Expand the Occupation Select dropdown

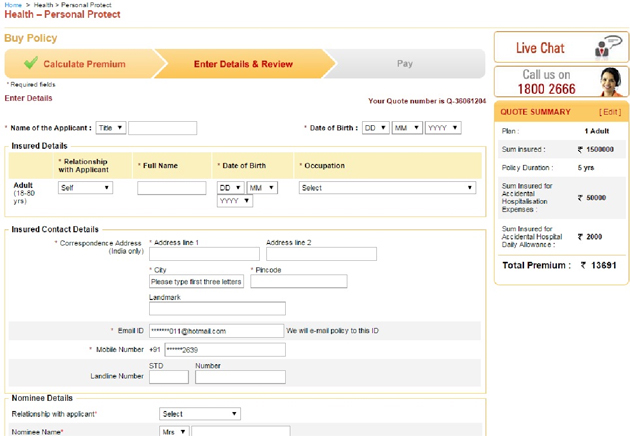point(387,188)
